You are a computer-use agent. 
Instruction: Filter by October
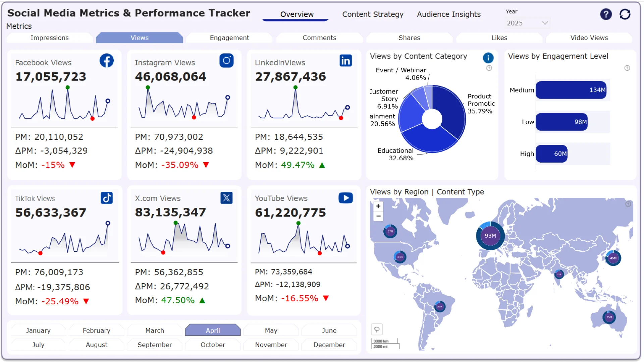(x=213, y=345)
